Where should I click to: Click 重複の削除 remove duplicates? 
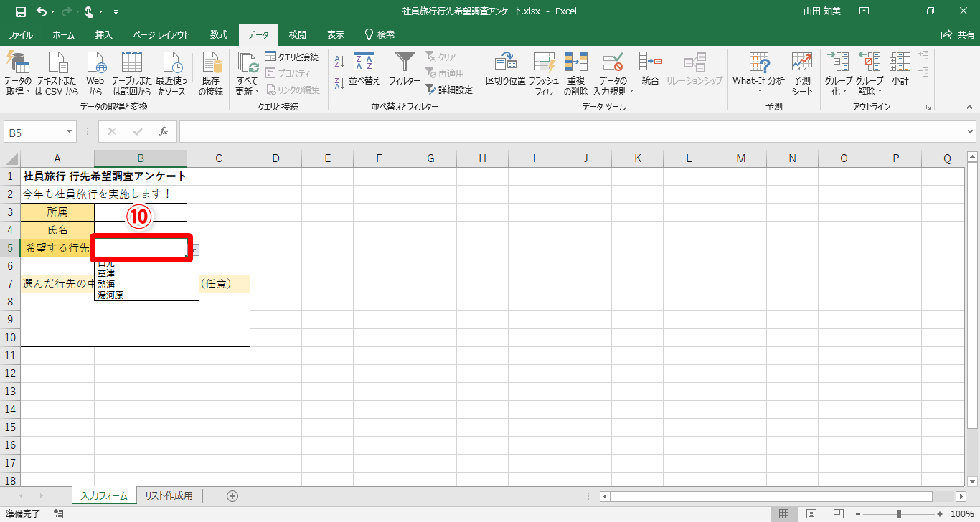click(x=576, y=74)
